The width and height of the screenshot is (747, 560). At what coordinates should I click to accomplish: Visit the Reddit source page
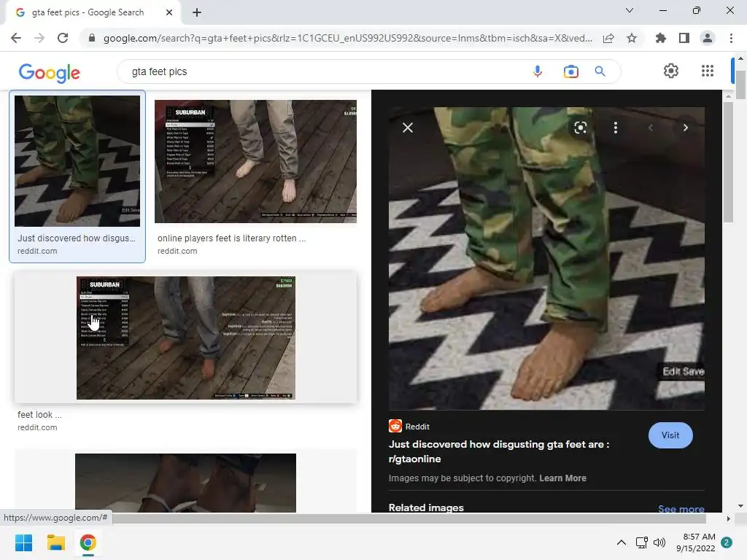coord(670,435)
